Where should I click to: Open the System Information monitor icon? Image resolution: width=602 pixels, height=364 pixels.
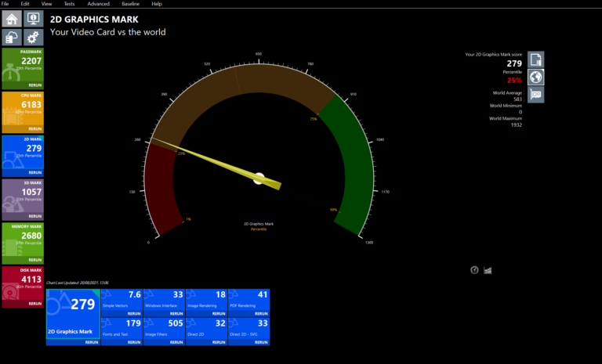(33, 19)
